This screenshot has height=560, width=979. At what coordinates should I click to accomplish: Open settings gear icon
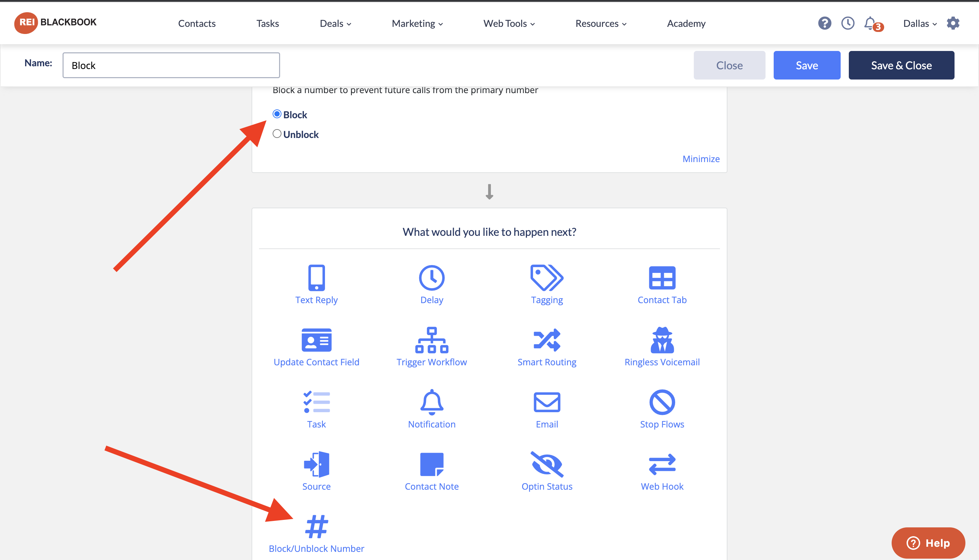click(953, 23)
